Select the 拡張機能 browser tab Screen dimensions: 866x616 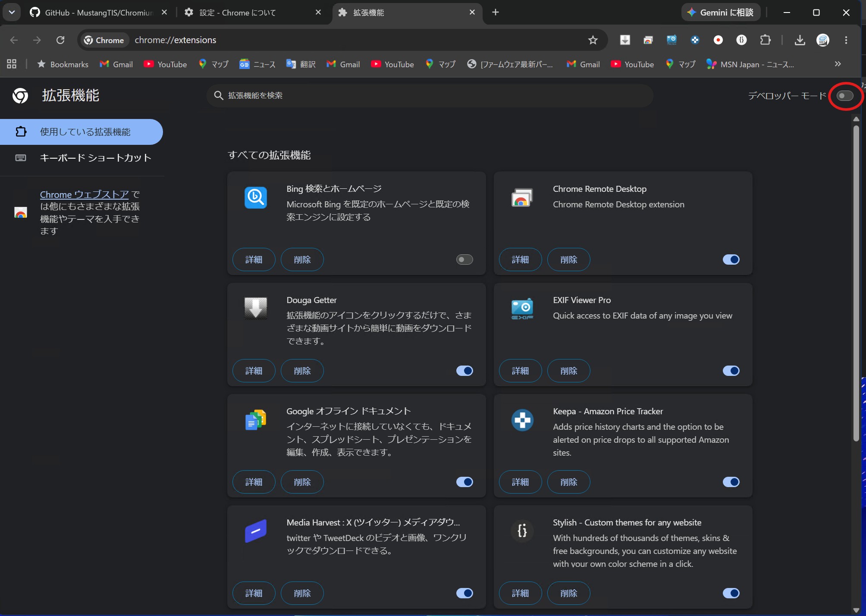(x=407, y=13)
